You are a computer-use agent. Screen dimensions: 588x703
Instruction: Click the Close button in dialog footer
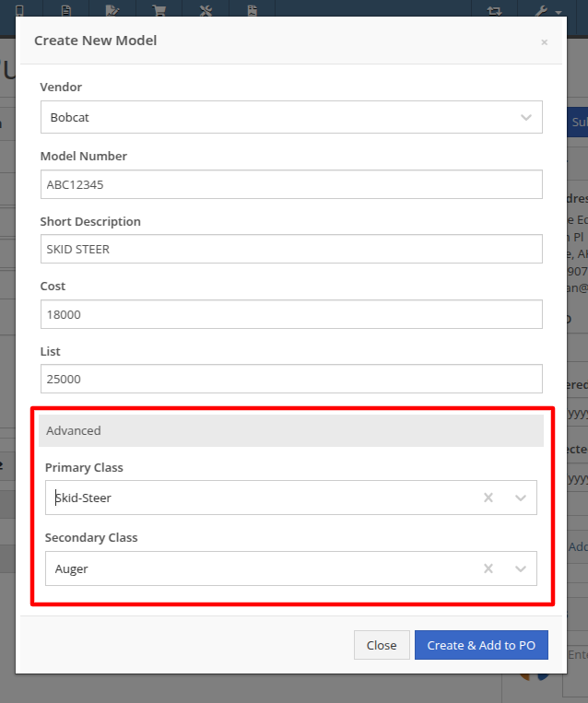point(382,645)
